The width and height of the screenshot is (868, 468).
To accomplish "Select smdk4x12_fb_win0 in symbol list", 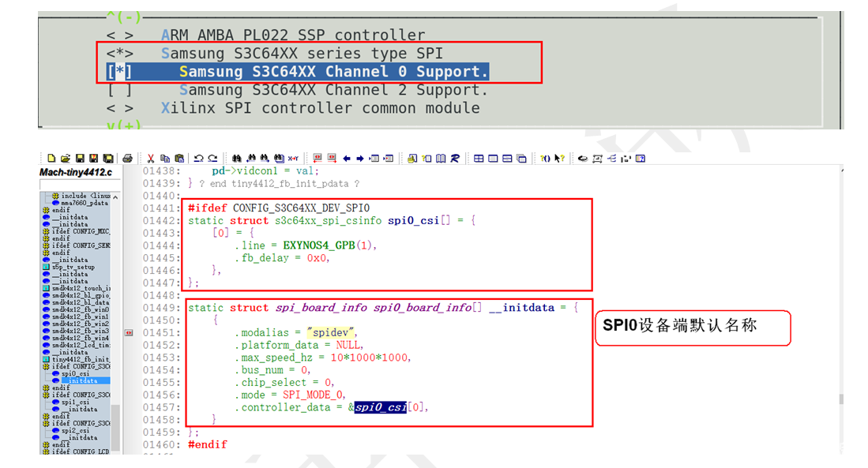I will [x=81, y=309].
